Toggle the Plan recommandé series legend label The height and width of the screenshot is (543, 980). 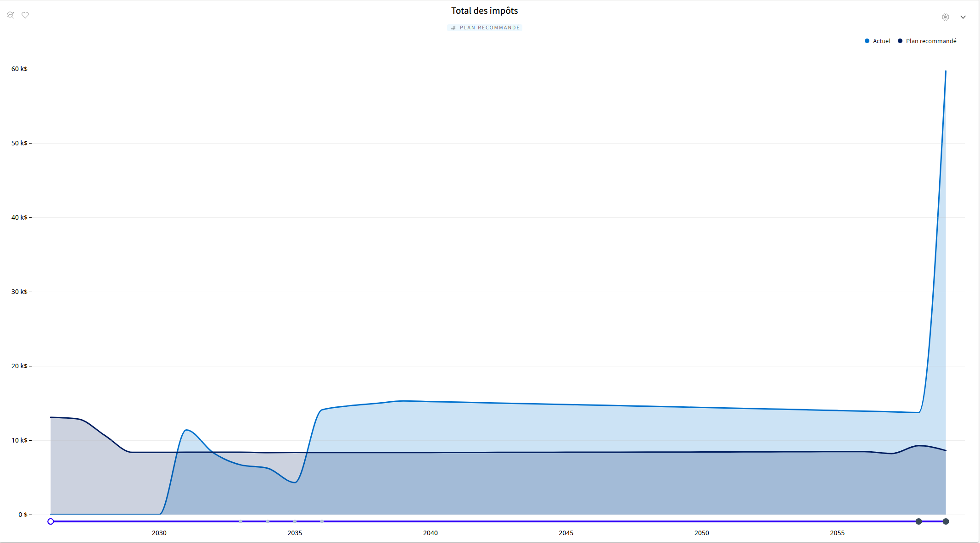tap(931, 41)
